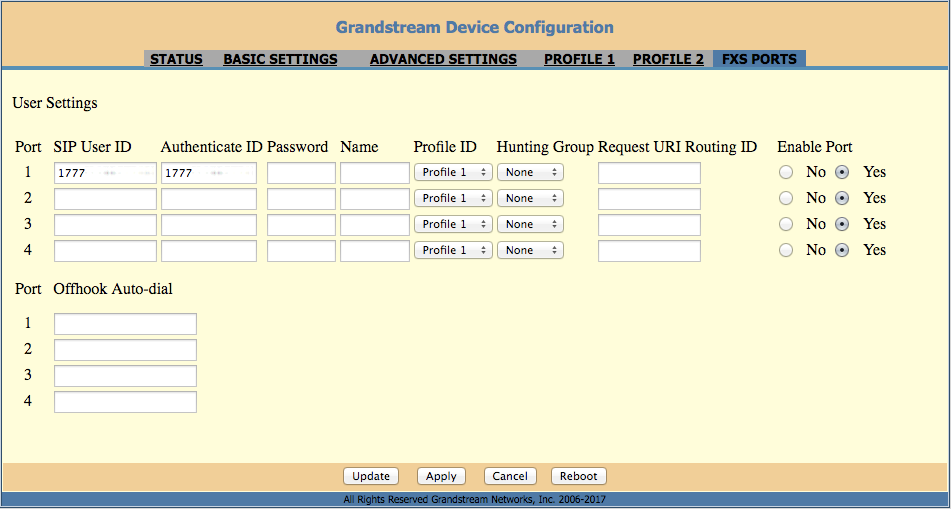Focus Offhook Auto-dial field for port 2
Viewport: 951px width, 509px height.
(126, 350)
